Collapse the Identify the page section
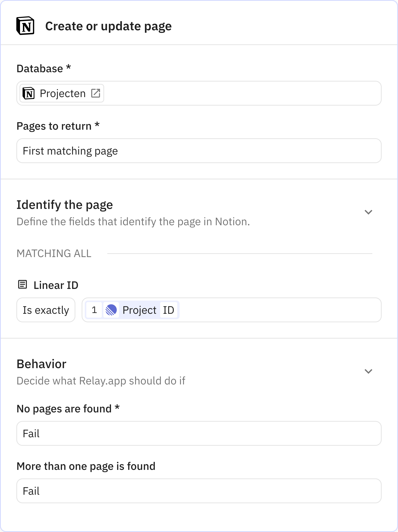The image size is (398, 532). pos(368,212)
